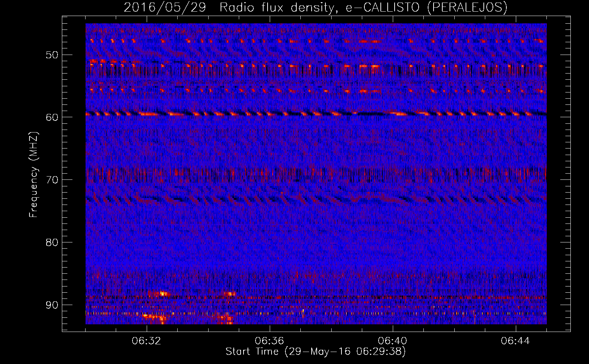Click the 80 frequency tick label

coord(52,242)
